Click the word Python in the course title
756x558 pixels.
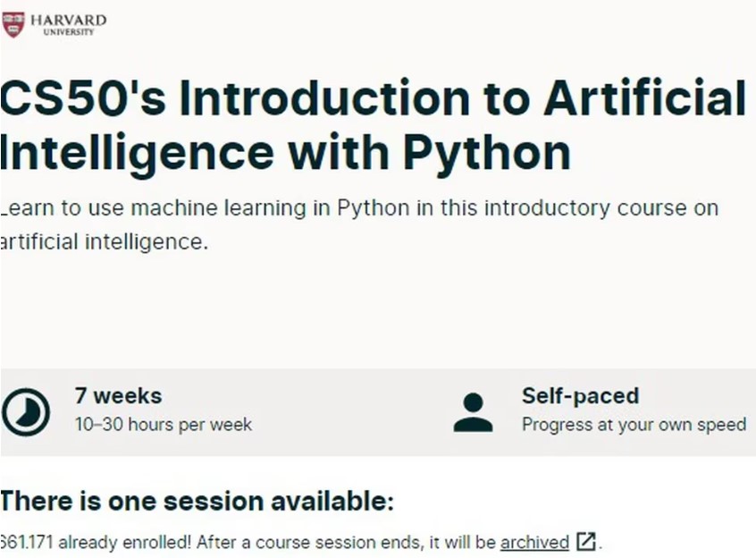point(486,154)
